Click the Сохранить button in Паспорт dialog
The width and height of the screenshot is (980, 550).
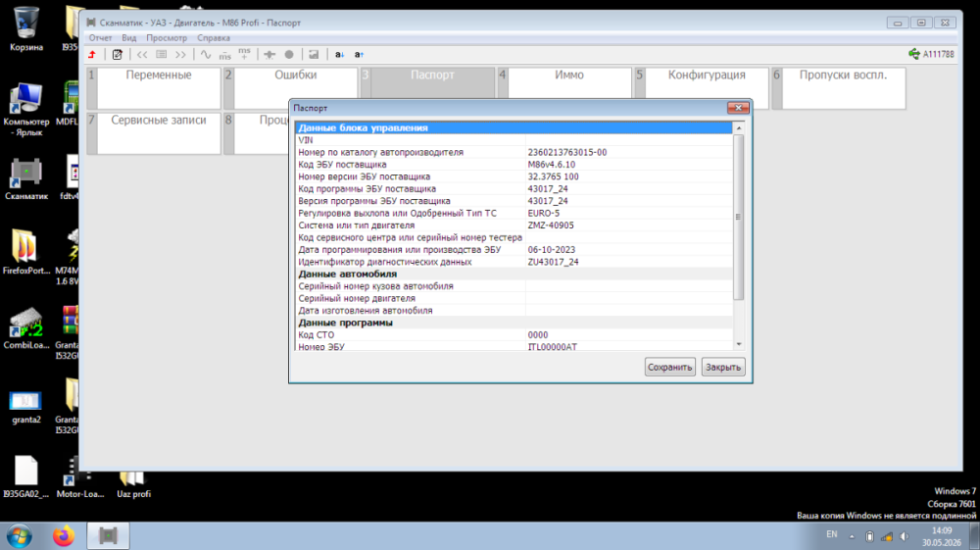coord(669,367)
